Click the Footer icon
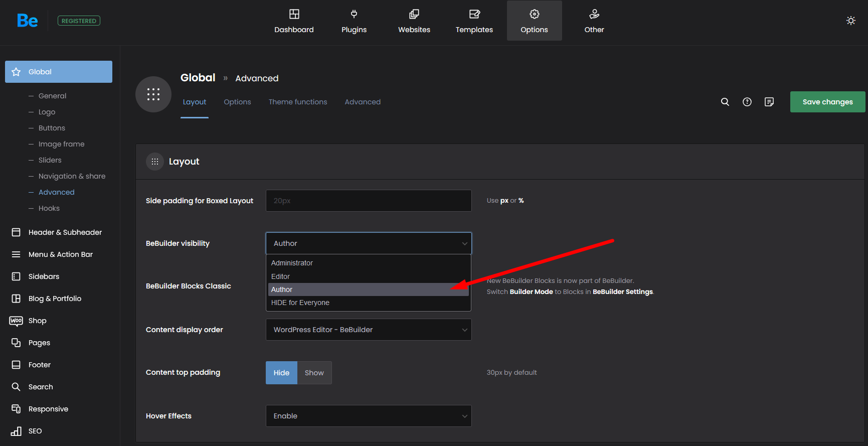The image size is (868, 446). pyautogui.click(x=16, y=365)
